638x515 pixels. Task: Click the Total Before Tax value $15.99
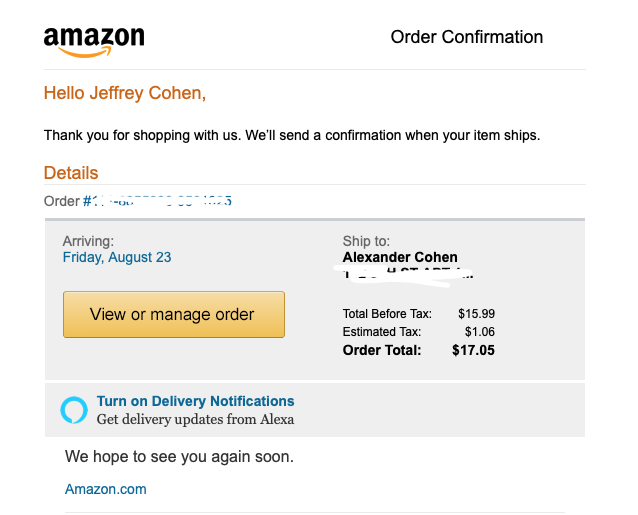coord(476,314)
